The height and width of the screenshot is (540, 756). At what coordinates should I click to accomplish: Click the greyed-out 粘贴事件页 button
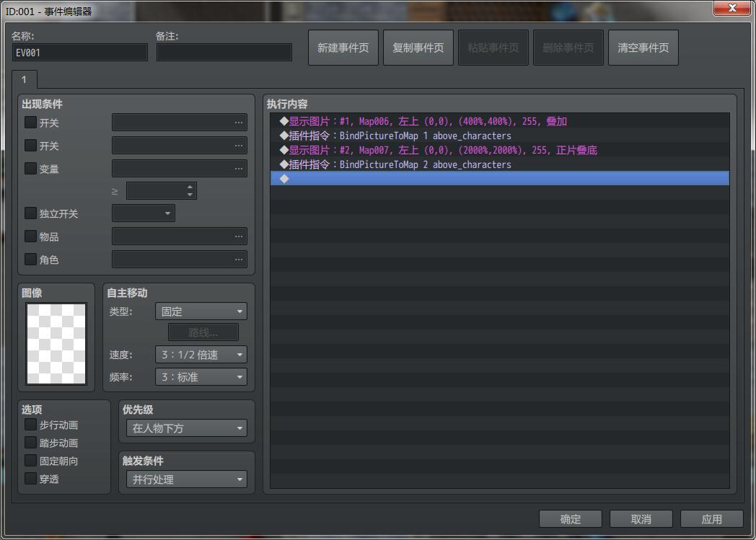[493, 48]
